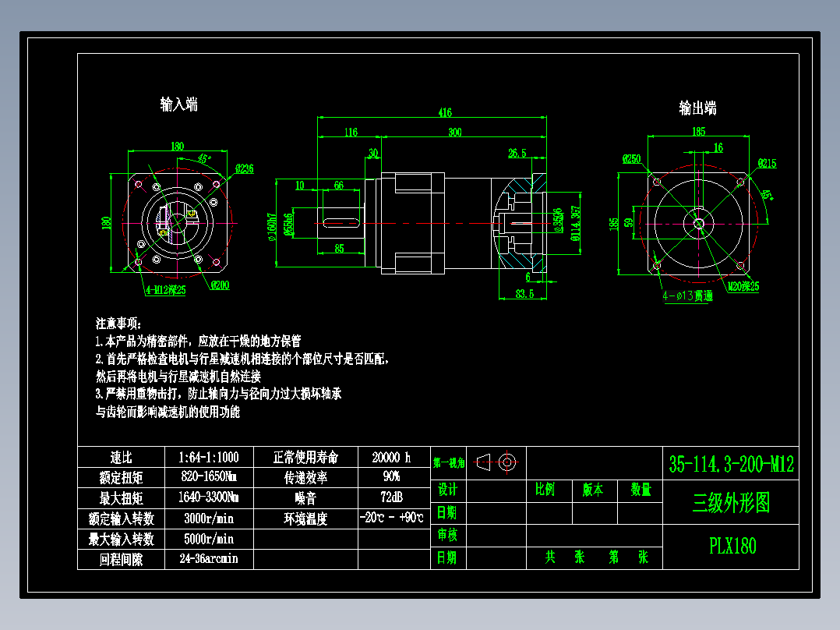Select the 72dB noise value cell
Viewport: 840px width, 630px height.
coord(391,497)
